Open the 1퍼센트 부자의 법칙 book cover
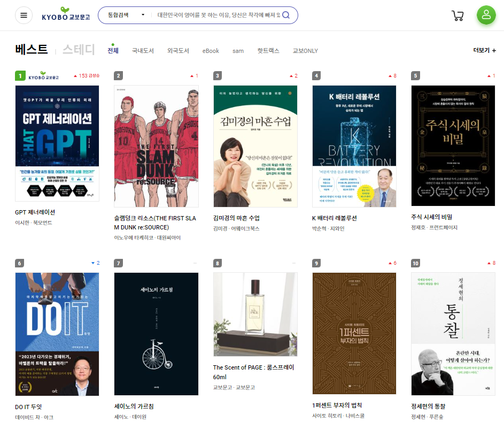The width and height of the screenshot is (504, 430). (x=354, y=333)
